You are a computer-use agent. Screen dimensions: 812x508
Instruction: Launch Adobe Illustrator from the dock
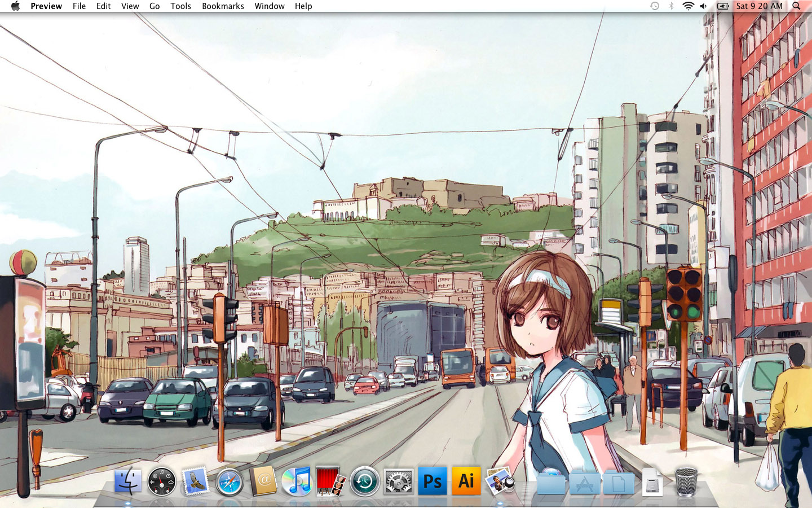[x=466, y=481]
